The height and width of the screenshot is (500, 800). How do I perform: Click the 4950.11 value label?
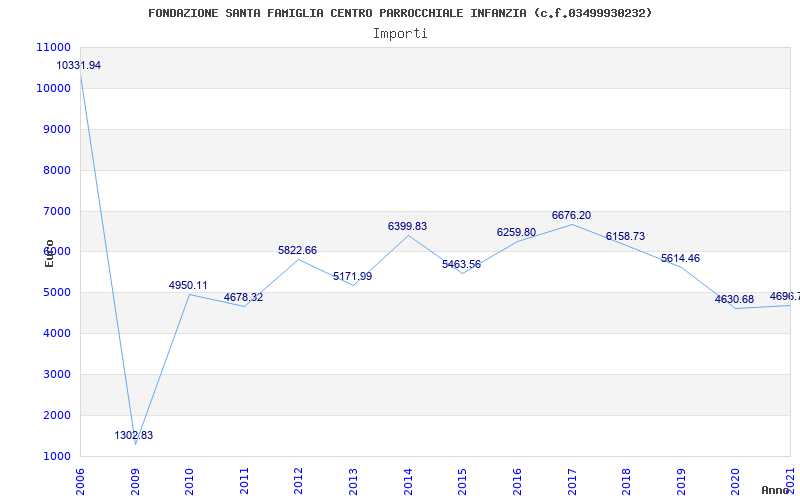point(188,285)
